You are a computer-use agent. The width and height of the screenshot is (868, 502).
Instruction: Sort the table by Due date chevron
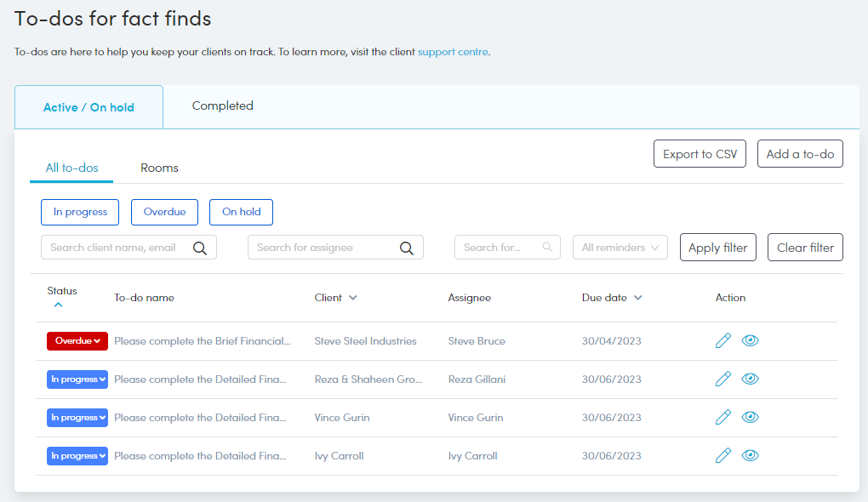pyautogui.click(x=637, y=298)
